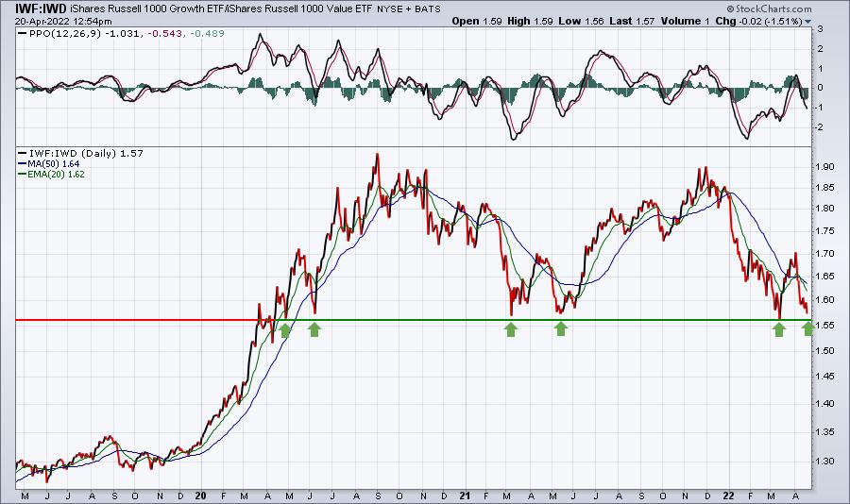Screen dimensions: 850x504
Task: Click the 20-Apr-2022 12:54pm timestamp
Action: [x=63, y=22]
